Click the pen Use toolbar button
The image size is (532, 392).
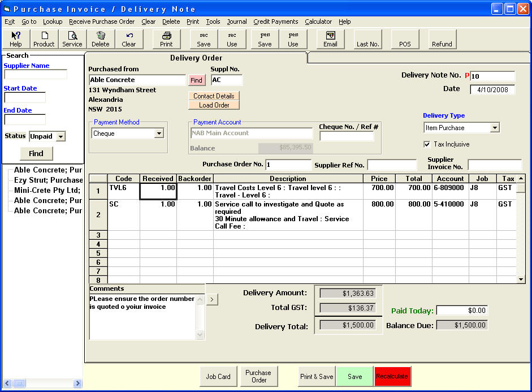pyautogui.click(x=293, y=40)
